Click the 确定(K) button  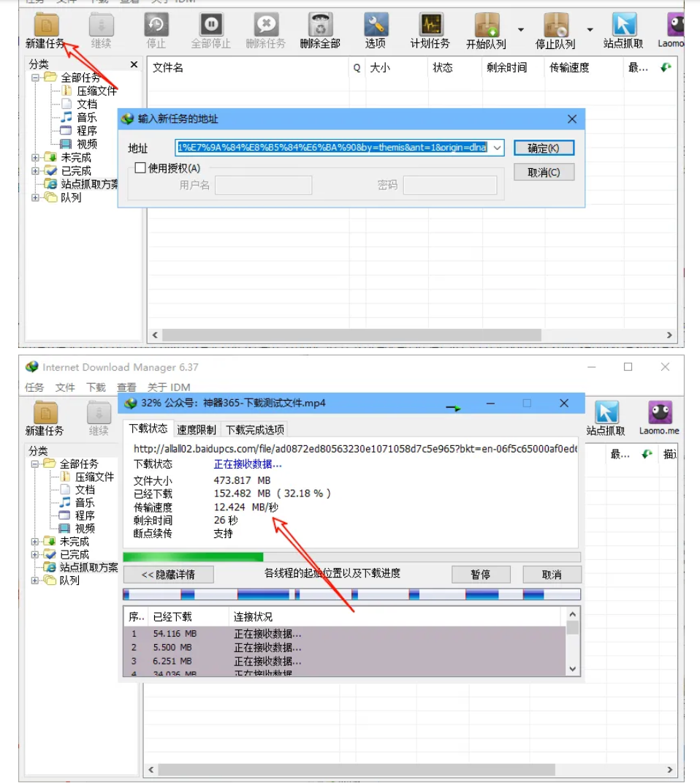(544, 148)
